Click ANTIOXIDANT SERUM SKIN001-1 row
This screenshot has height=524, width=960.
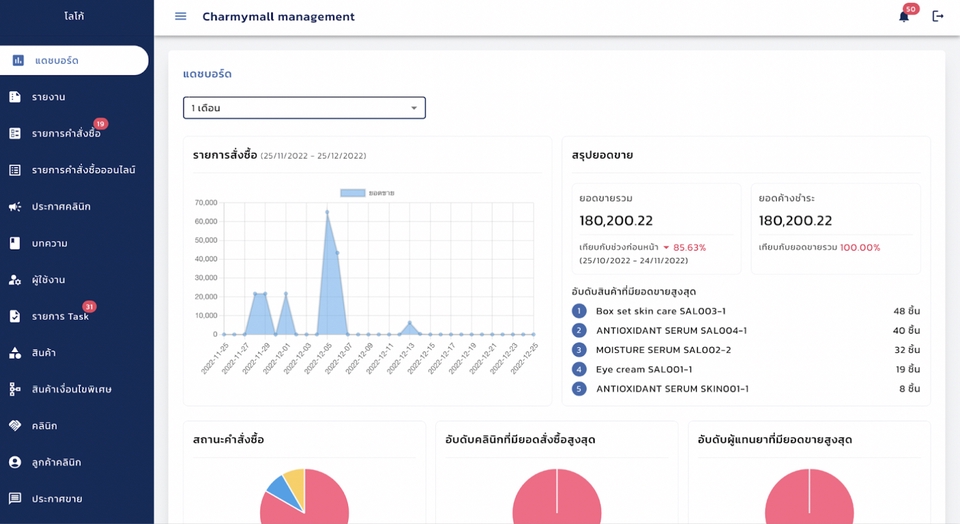746,389
